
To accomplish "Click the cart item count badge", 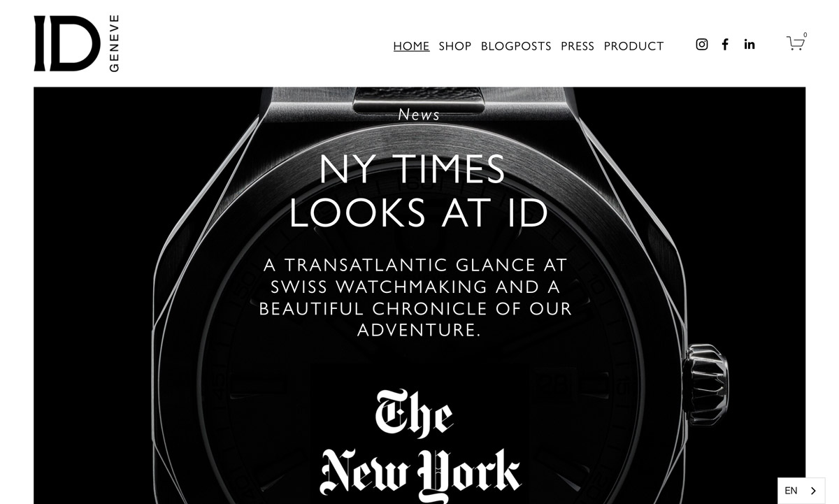I will [805, 35].
